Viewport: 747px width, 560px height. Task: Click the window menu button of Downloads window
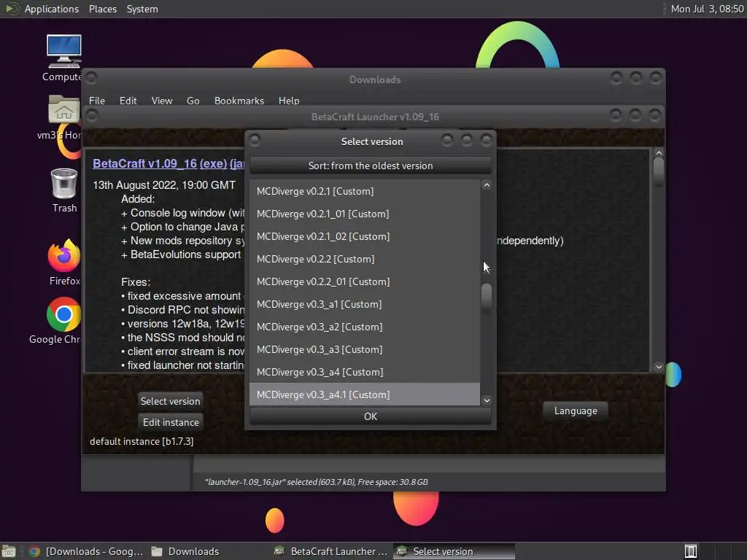point(91,77)
